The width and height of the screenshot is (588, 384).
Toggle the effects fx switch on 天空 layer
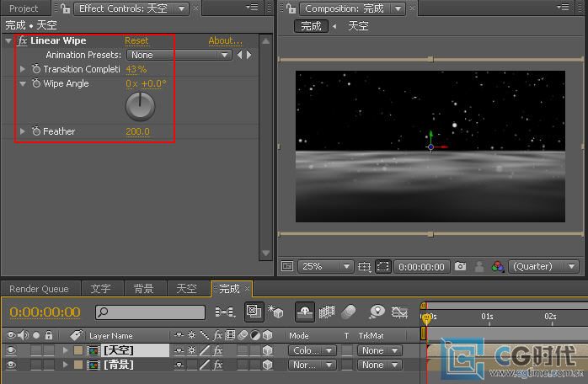click(x=218, y=350)
